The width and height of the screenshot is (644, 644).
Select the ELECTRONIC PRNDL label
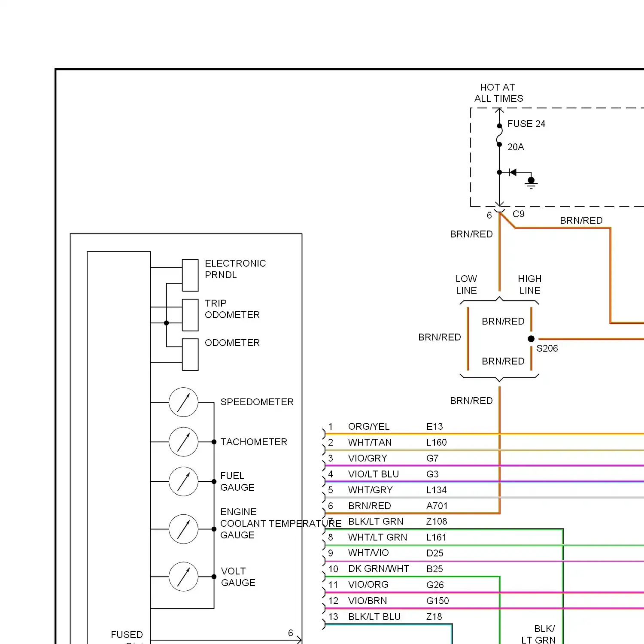click(235, 269)
